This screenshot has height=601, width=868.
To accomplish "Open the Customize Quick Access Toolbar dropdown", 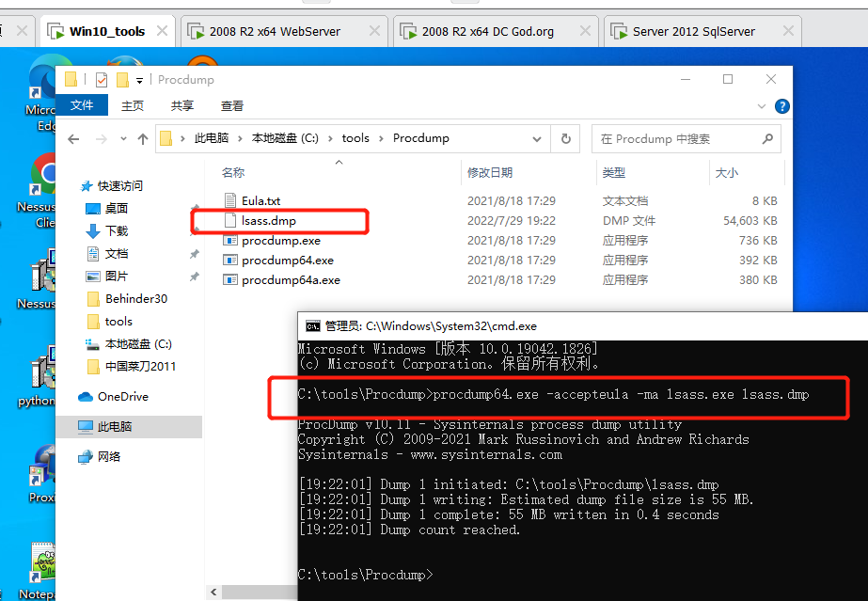I will tap(140, 80).
